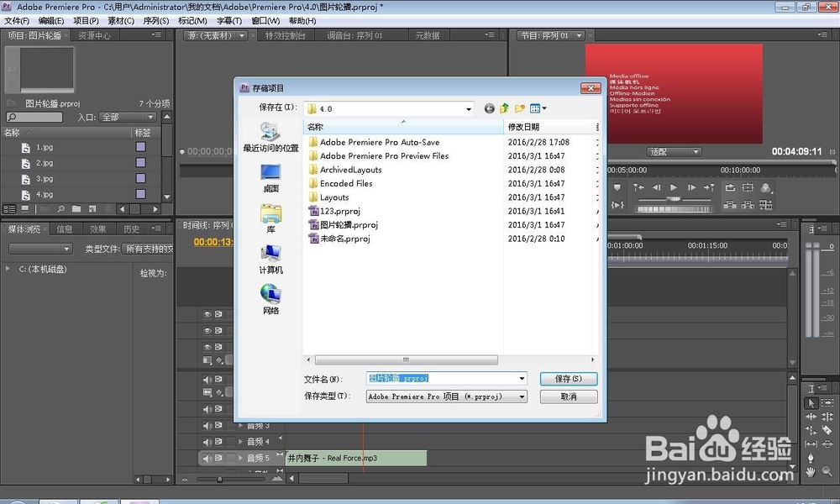Select the Pen tool
Viewport: 840px width, 504px height.
click(811, 458)
